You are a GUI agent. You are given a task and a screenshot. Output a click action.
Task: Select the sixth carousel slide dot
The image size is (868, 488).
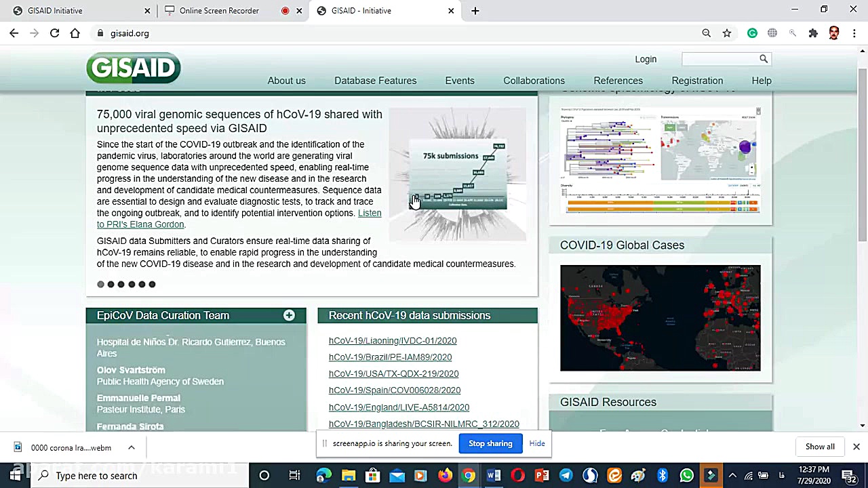point(152,285)
